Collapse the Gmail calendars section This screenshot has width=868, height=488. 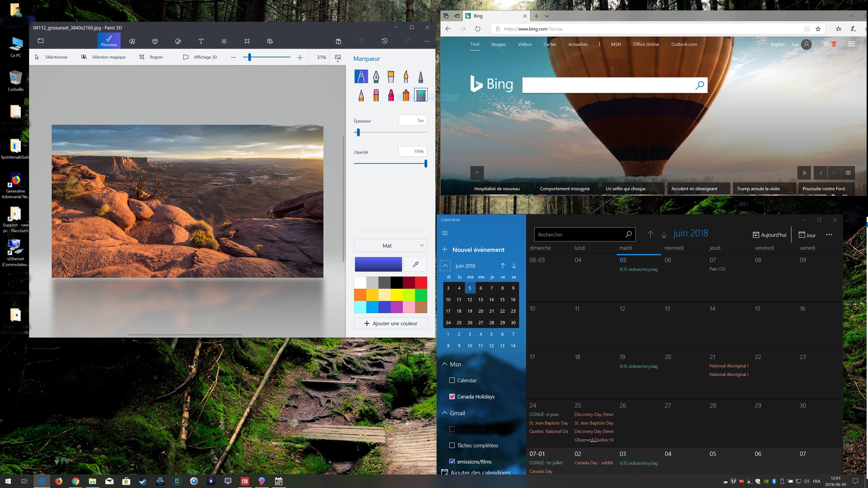tap(445, 413)
